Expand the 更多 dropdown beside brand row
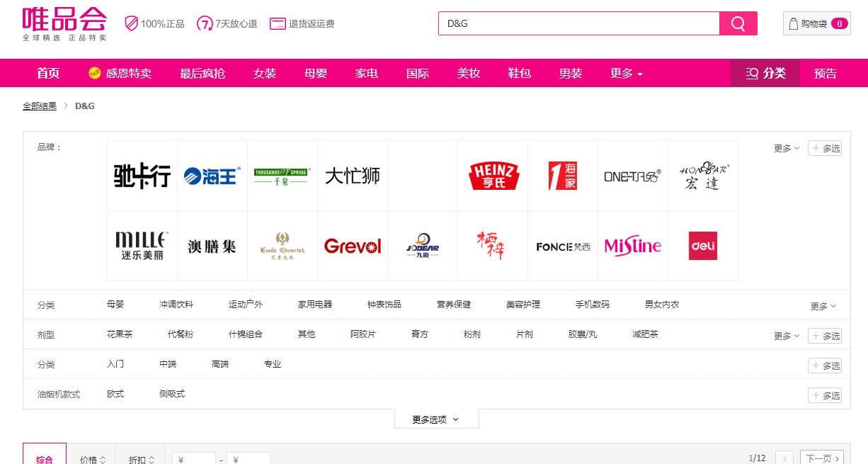Viewport: 868px width, 464px height. (x=784, y=148)
